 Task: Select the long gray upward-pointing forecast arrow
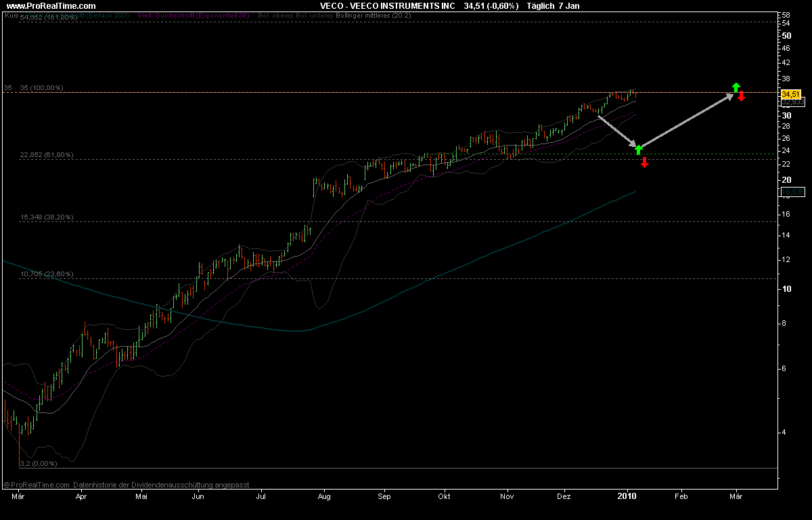[x=686, y=121]
